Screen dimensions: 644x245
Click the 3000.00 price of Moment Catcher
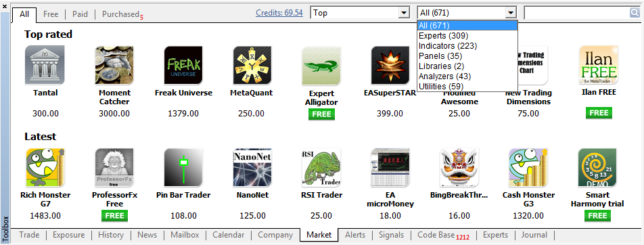[114, 114]
